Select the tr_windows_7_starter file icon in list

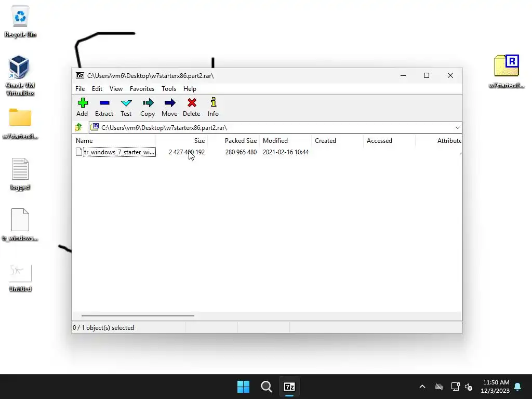pyautogui.click(x=79, y=152)
